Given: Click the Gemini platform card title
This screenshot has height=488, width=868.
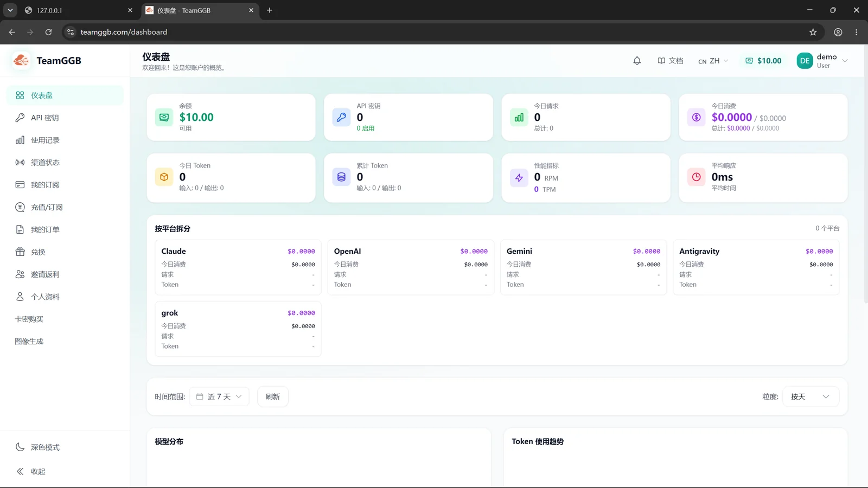Looking at the screenshot, I should tap(519, 251).
